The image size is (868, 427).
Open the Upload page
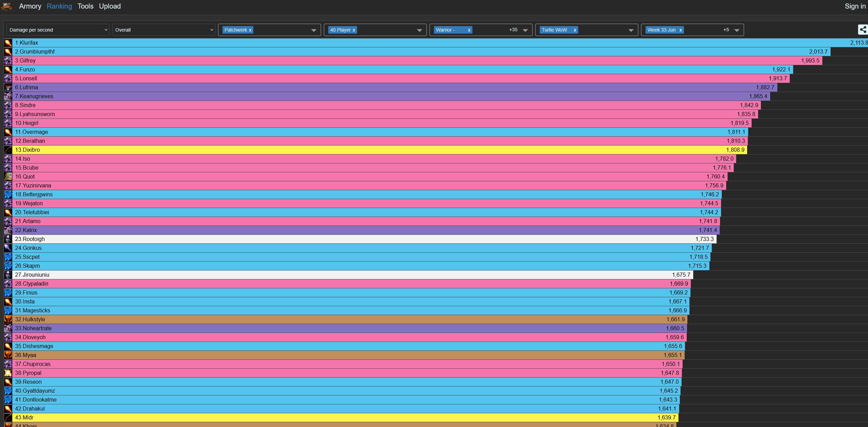110,6
